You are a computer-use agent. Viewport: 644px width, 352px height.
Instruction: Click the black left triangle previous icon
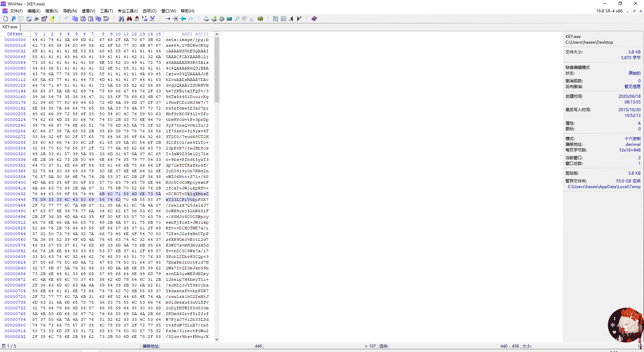coord(291,19)
